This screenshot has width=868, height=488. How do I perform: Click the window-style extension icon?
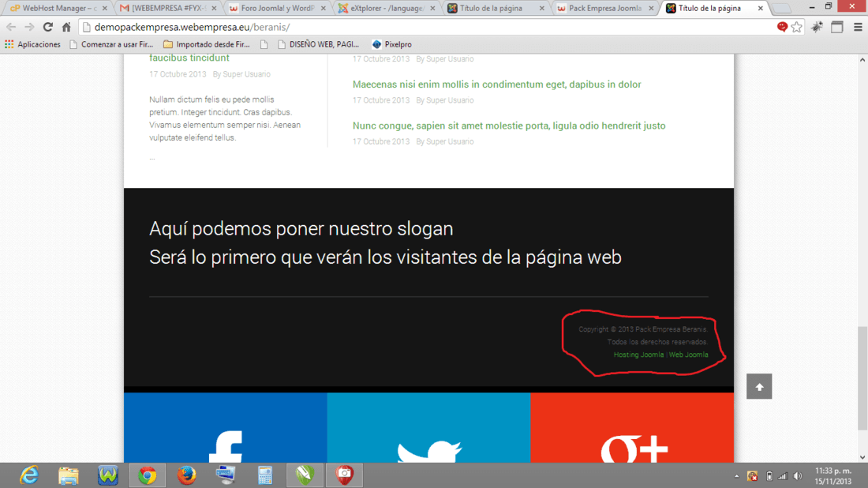pyautogui.click(x=837, y=27)
